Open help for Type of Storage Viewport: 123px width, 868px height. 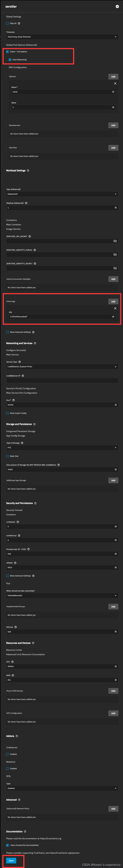(x=22, y=443)
